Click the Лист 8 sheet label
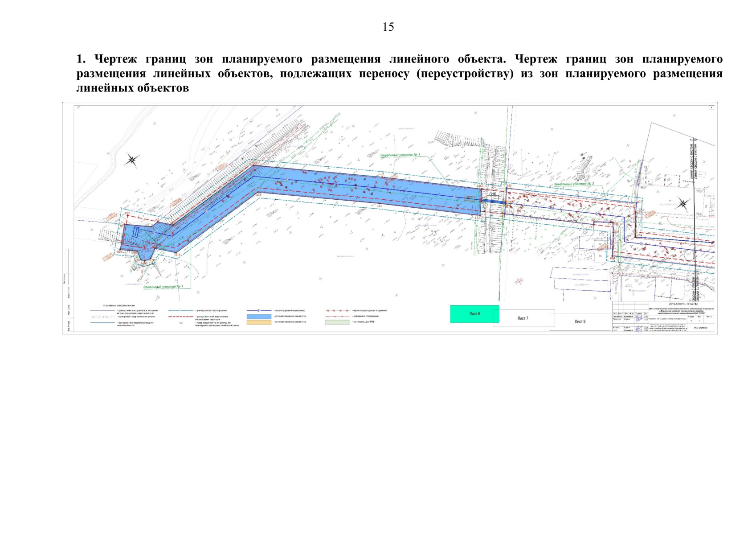This screenshot has width=756, height=535. [580, 321]
